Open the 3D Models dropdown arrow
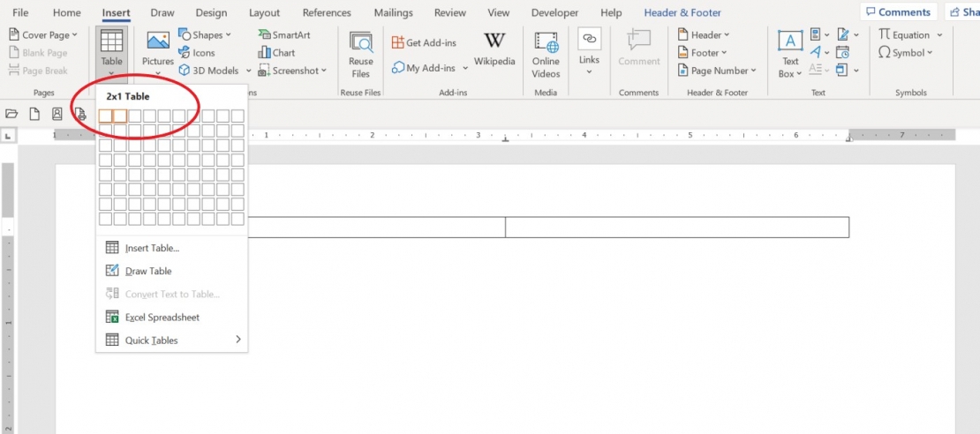The width and height of the screenshot is (980, 434). click(248, 71)
